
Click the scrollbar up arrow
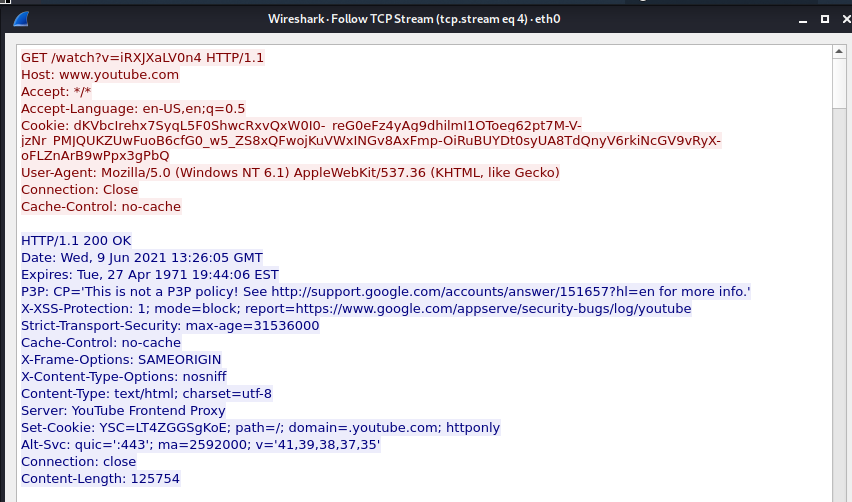(840, 51)
